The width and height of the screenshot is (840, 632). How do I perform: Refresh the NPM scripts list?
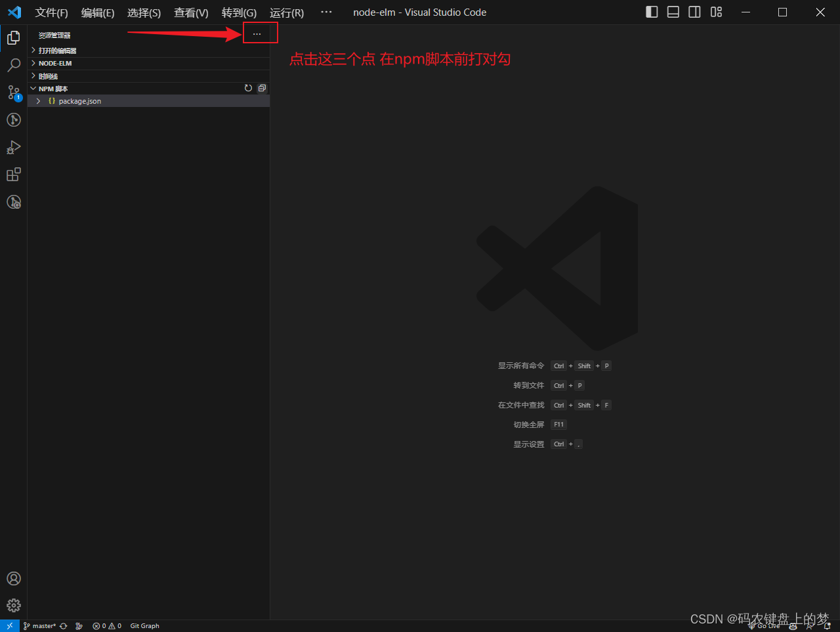(x=248, y=88)
